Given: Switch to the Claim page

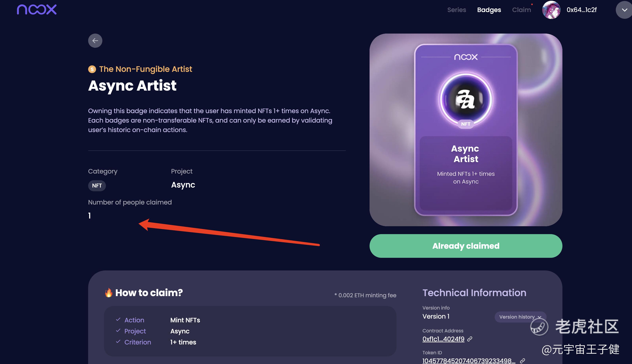Looking at the screenshot, I should coord(521,10).
